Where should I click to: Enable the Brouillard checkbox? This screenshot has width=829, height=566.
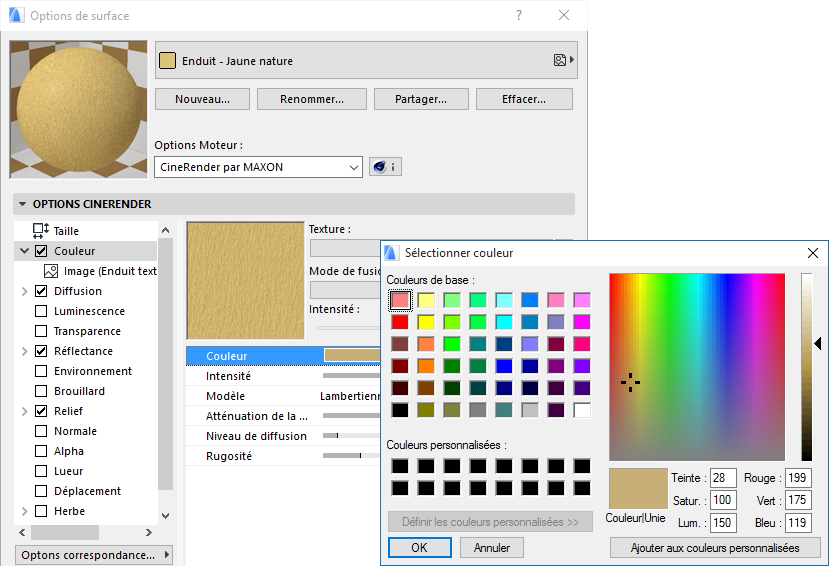coord(41,391)
